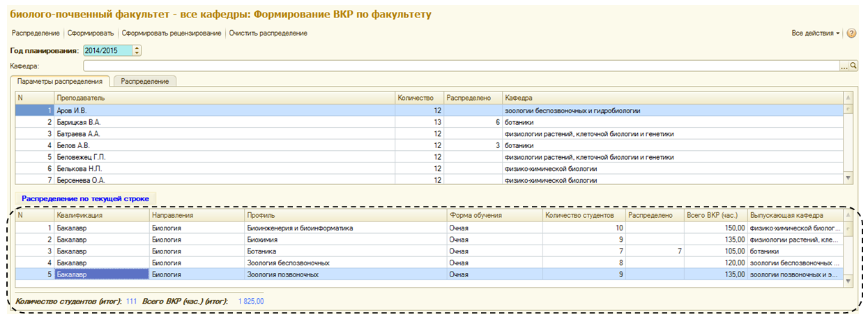Click Распределено value 6 for Барицкая
868x317 pixels.
pos(473,122)
